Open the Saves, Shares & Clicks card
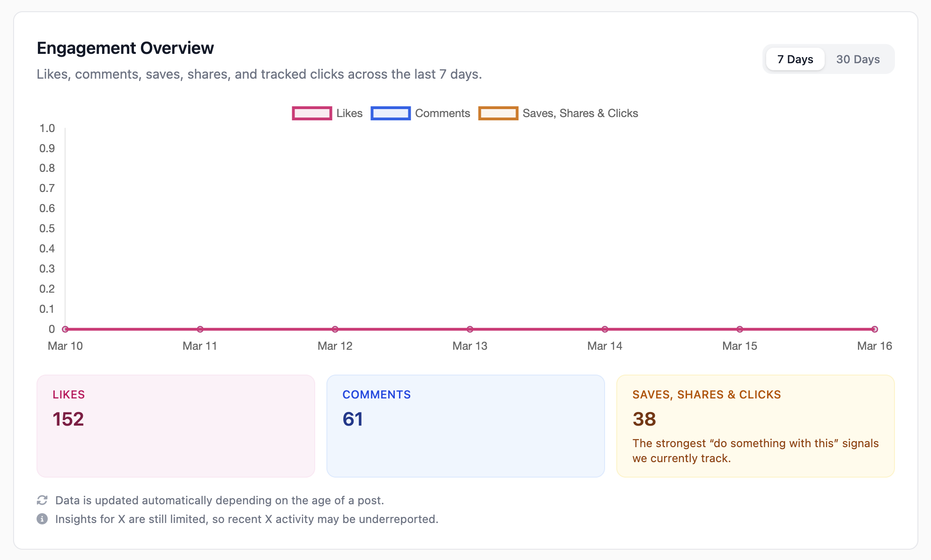Viewport: 931px width, 560px height. [755, 426]
